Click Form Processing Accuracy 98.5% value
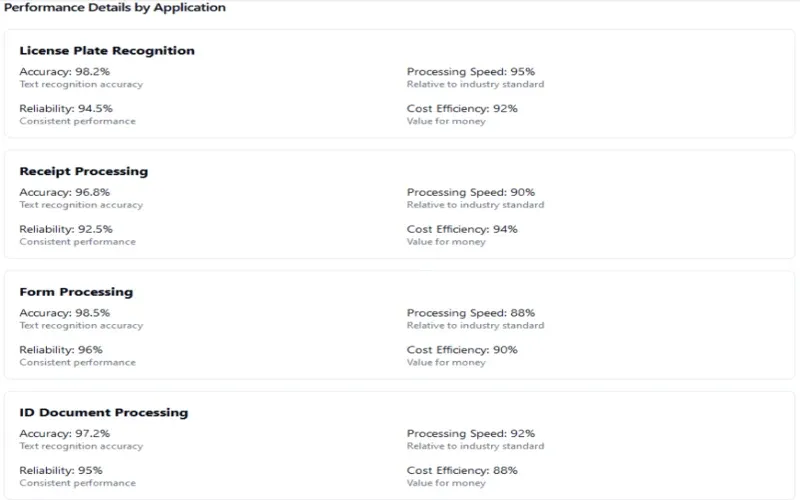Viewport: 800px width, 500px height. 64,313
